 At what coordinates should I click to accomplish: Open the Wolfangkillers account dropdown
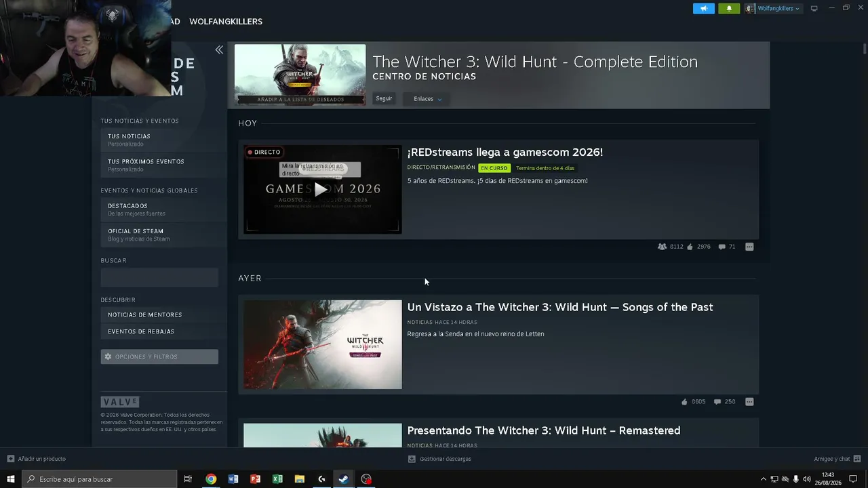coord(772,8)
